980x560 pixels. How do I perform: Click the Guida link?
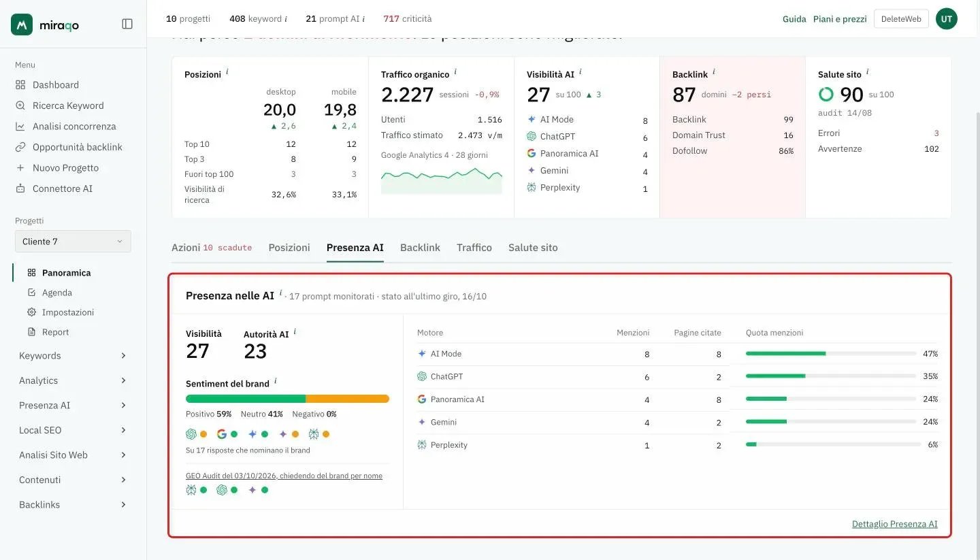pyautogui.click(x=794, y=19)
